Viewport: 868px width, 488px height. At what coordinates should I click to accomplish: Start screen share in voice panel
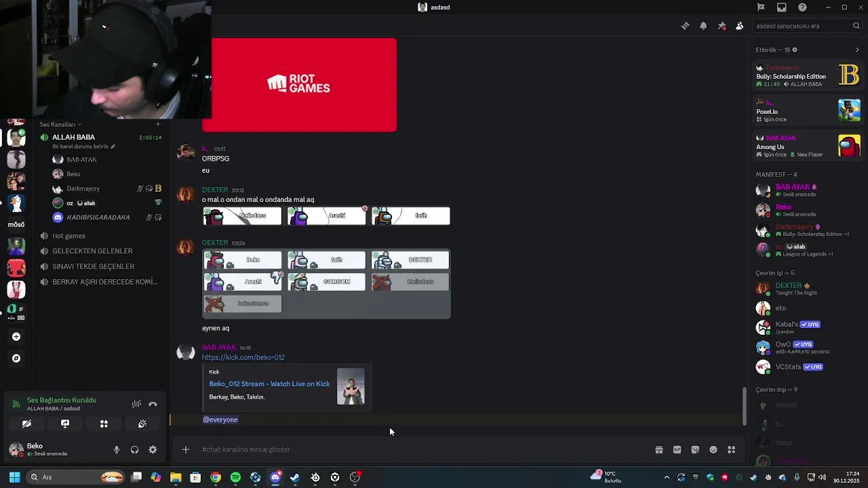pos(65,424)
